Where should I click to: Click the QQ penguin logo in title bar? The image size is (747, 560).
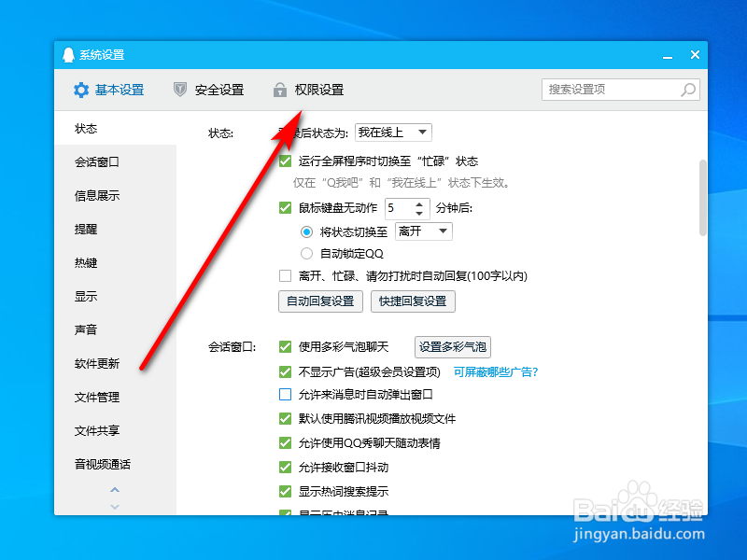click(68, 55)
